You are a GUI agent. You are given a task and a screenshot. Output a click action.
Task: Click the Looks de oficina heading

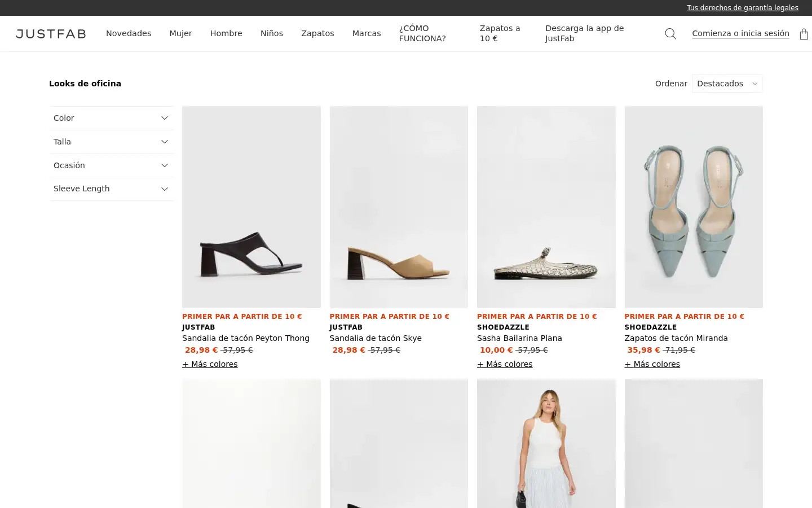coord(85,84)
